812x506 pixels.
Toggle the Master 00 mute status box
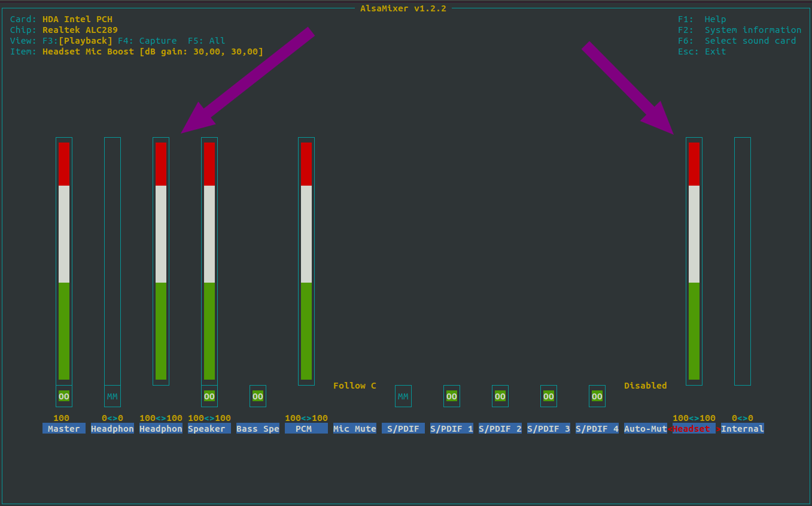tap(63, 396)
